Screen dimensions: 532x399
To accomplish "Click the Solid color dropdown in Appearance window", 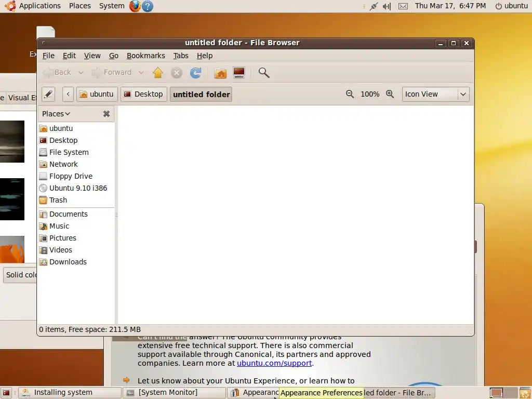I will tap(20, 275).
